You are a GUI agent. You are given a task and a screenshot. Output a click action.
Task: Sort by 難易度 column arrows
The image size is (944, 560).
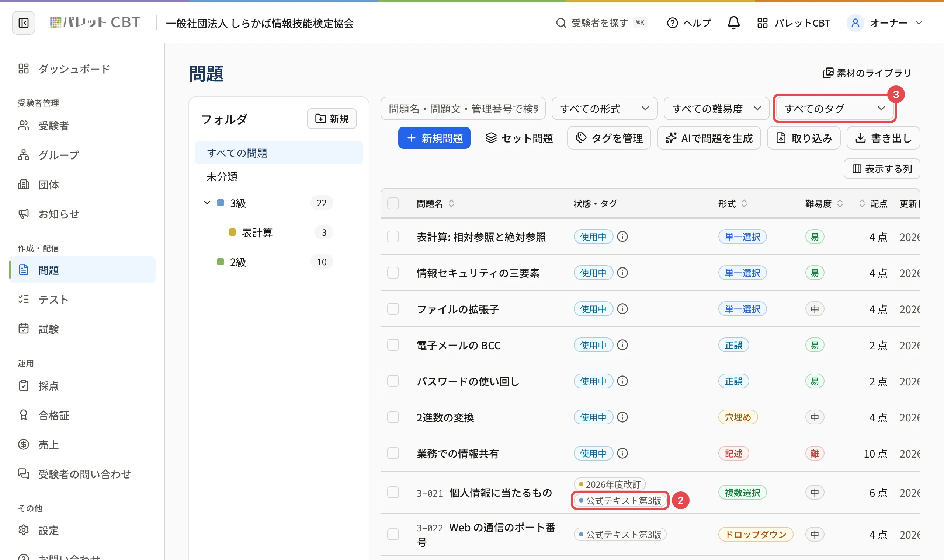coord(840,204)
